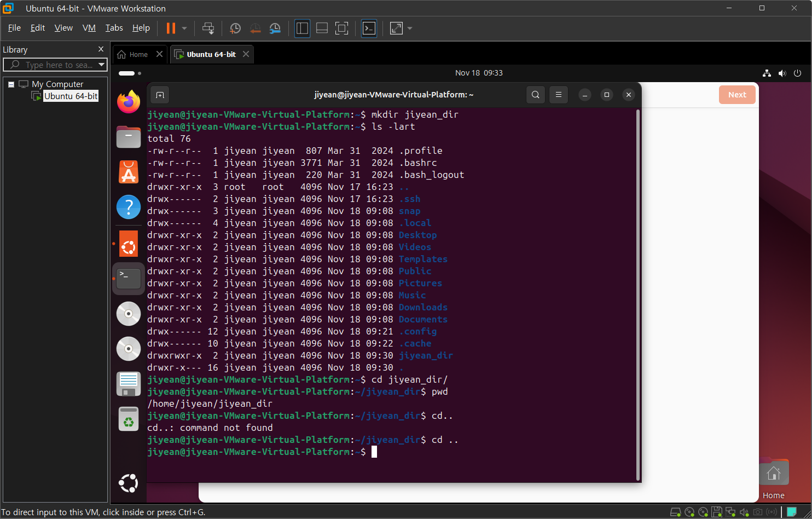The image size is (812, 519).
Task: Close the Library panel
Action: tap(101, 49)
